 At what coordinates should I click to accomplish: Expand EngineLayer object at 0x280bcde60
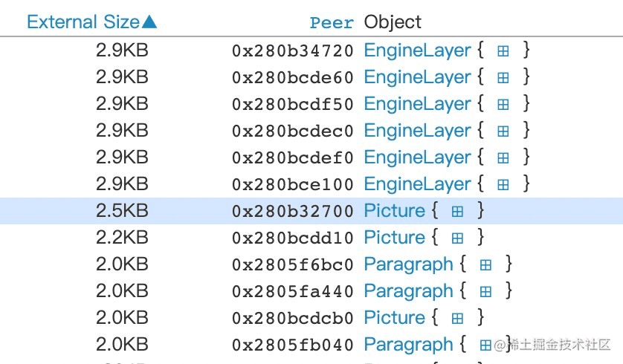click(503, 78)
